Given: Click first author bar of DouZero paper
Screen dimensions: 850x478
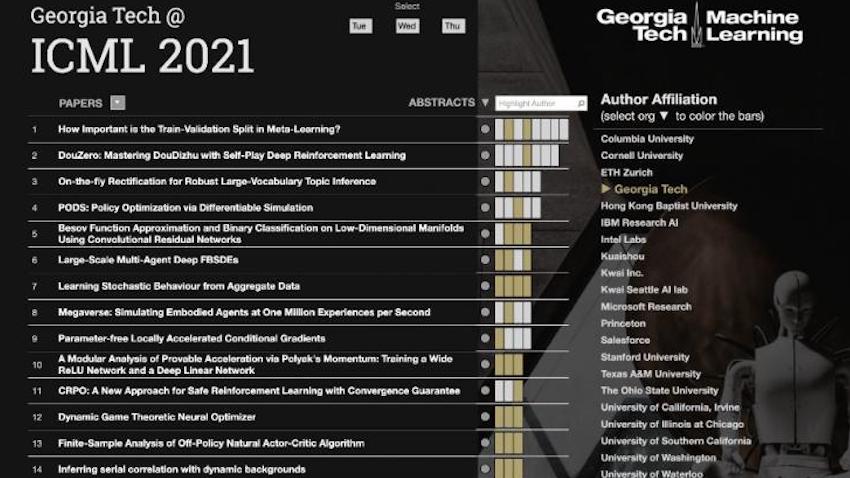Looking at the screenshot, I should click(499, 156).
